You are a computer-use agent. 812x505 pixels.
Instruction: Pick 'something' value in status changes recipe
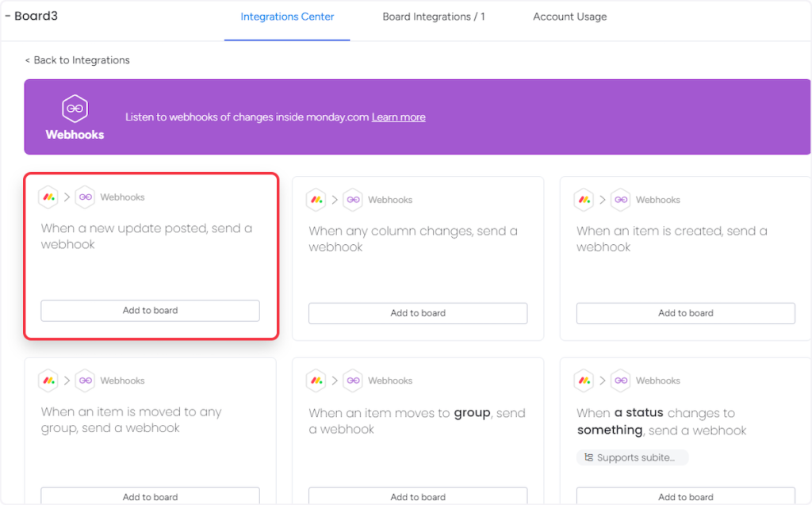609,430
